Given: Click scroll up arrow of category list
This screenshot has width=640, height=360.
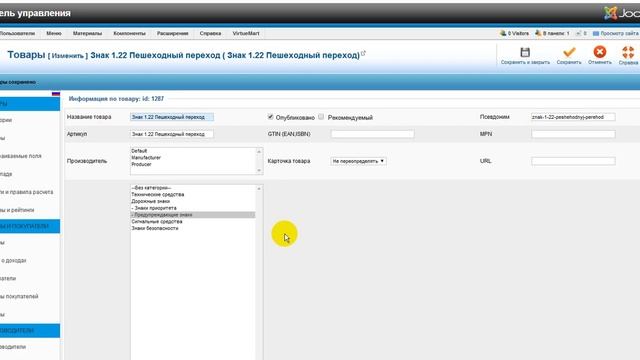Looking at the screenshot, I should click(259, 189).
